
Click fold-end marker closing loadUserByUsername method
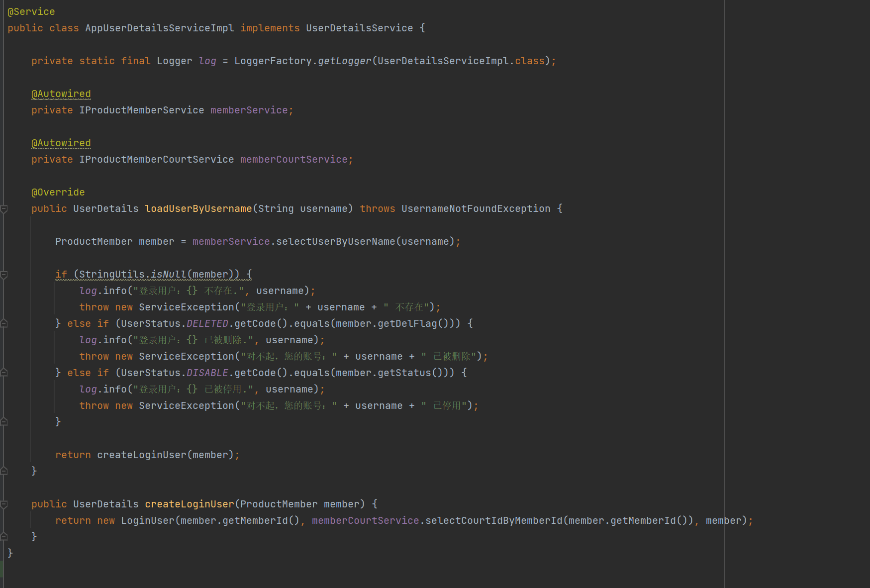(4, 471)
